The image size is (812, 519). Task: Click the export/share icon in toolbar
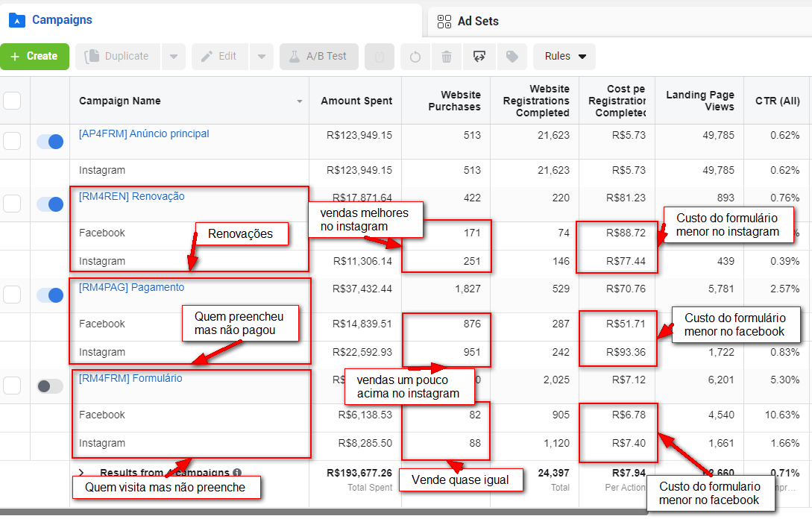[479, 57]
